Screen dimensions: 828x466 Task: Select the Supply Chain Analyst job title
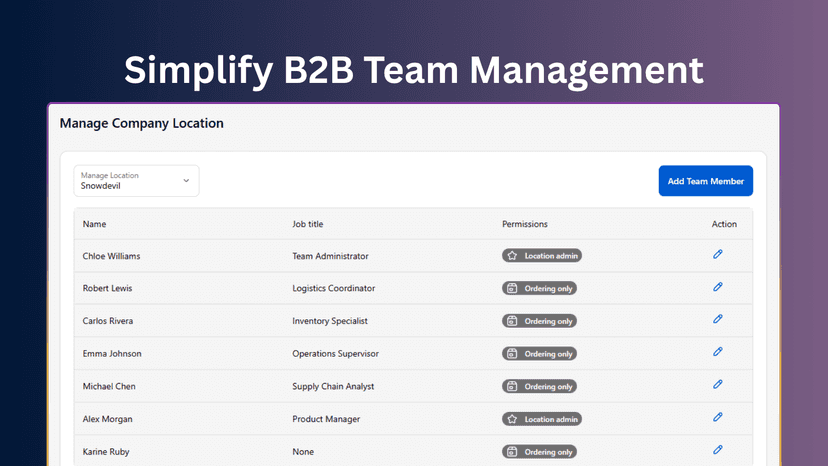333,387
